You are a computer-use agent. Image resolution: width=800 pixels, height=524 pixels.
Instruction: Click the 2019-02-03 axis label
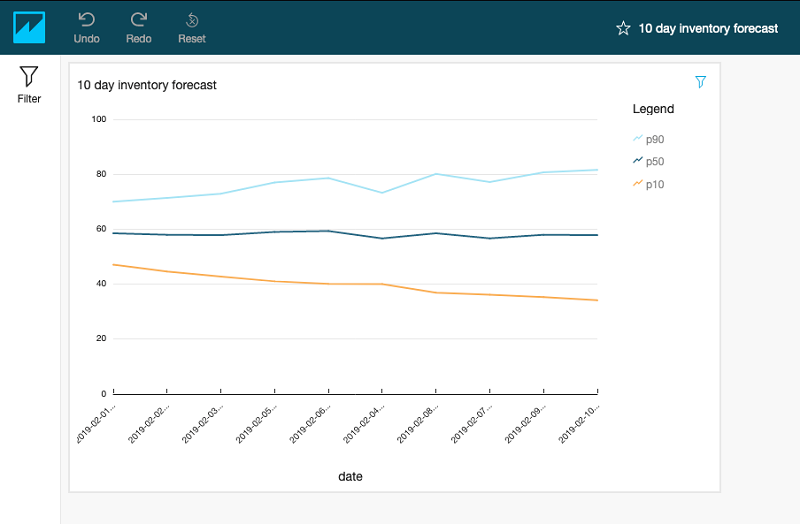(x=203, y=423)
